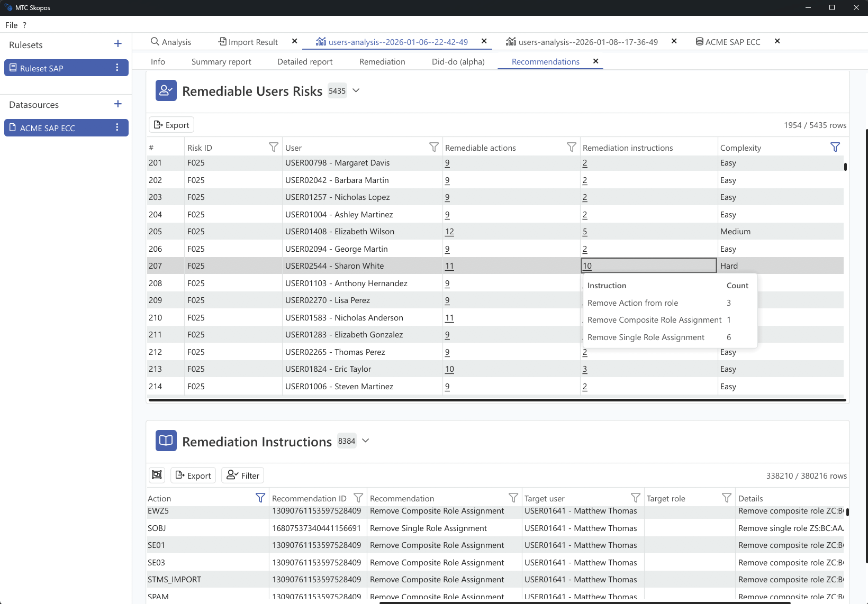This screenshot has height=604, width=868.
Task: Click the Risk ID column filter icon
Action: (273, 148)
